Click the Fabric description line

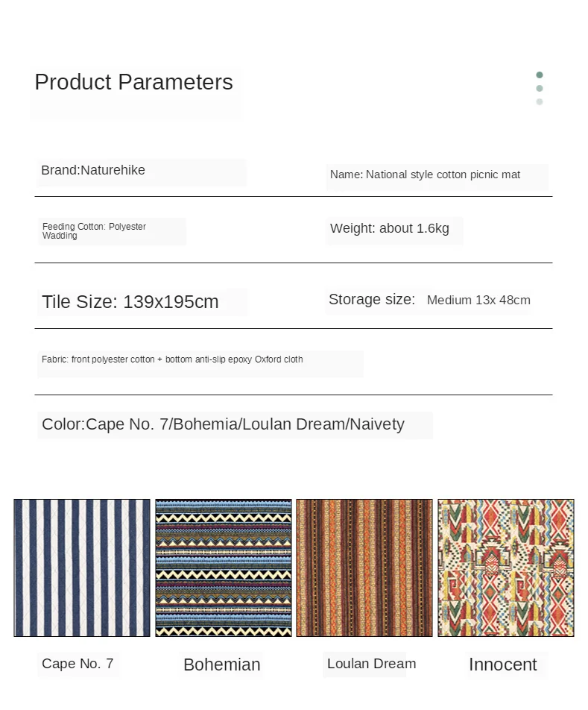point(172,359)
